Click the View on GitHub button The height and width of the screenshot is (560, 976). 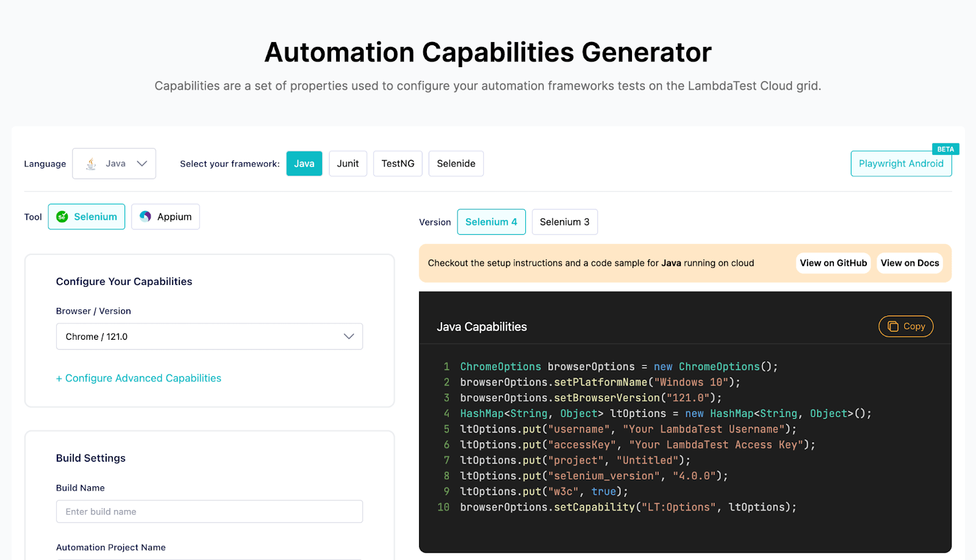pyautogui.click(x=833, y=263)
